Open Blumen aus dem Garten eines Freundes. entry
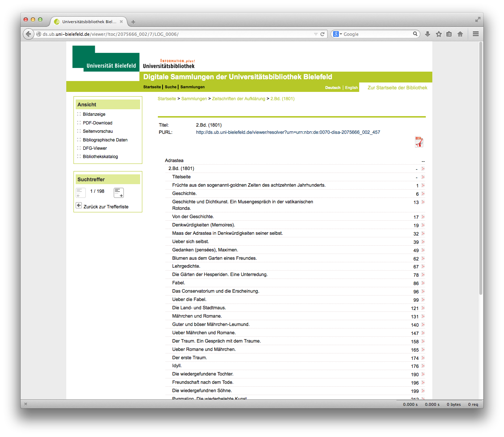 (x=214, y=258)
